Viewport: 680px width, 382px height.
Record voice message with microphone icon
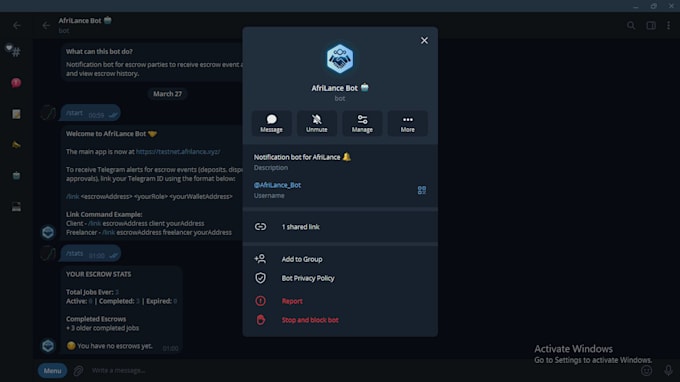tap(668, 371)
